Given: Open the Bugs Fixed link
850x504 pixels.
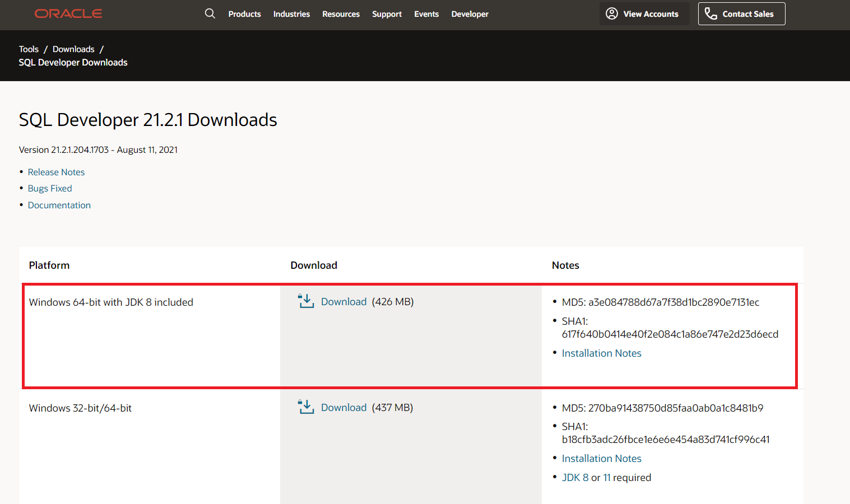Looking at the screenshot, I should pyautogui.click(x=50, y=188).
